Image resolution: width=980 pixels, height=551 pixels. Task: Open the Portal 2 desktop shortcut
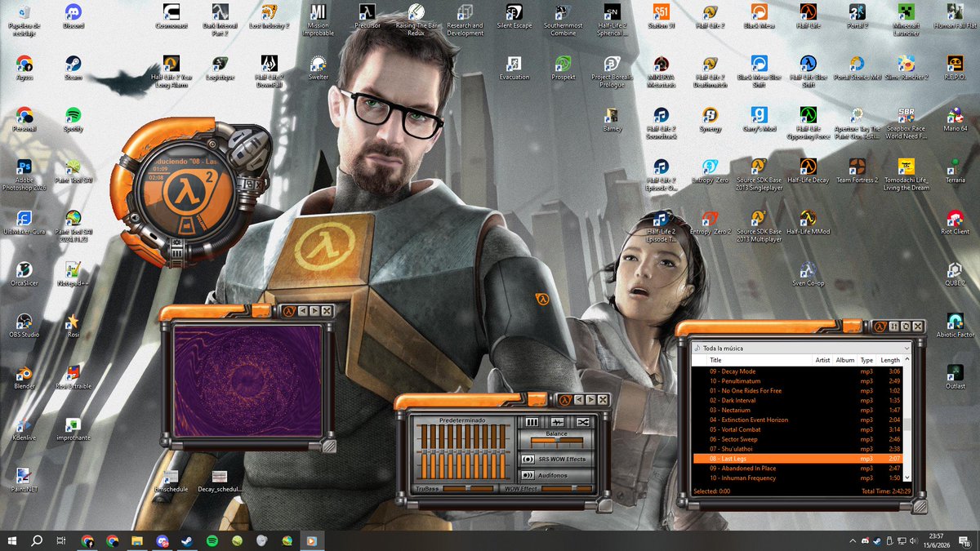[x=857, y=16]
